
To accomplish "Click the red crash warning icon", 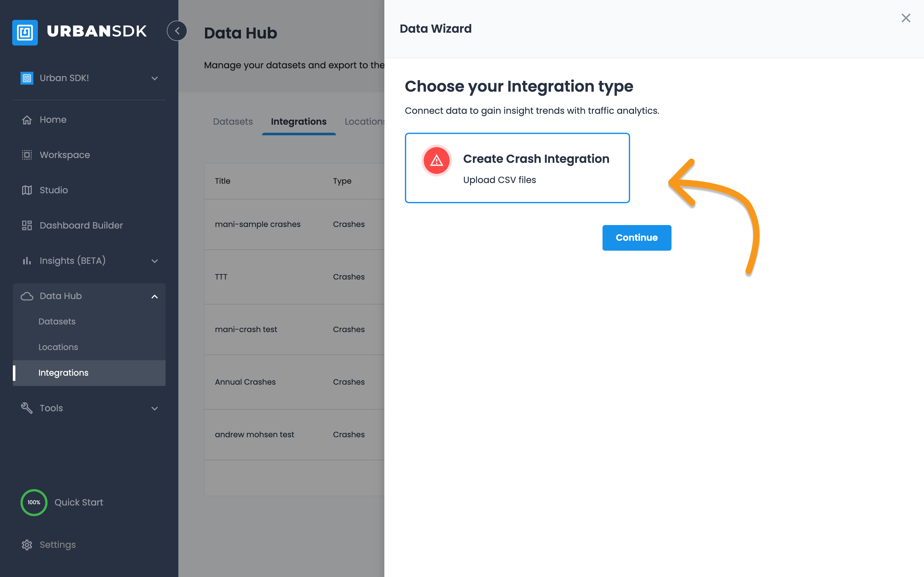I will (436, 161).
